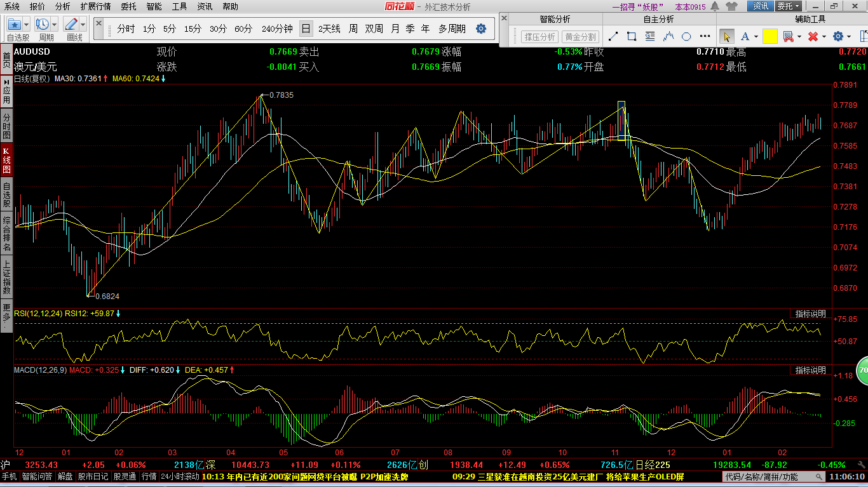Click the notification bell icon

click(x=715, y=6)
